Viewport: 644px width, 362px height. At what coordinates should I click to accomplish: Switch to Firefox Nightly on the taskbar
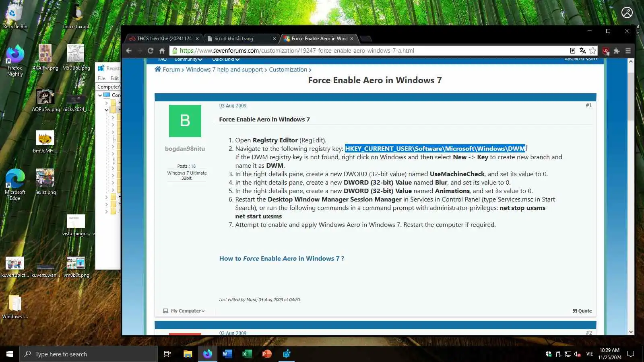click(x=207, y=354)
